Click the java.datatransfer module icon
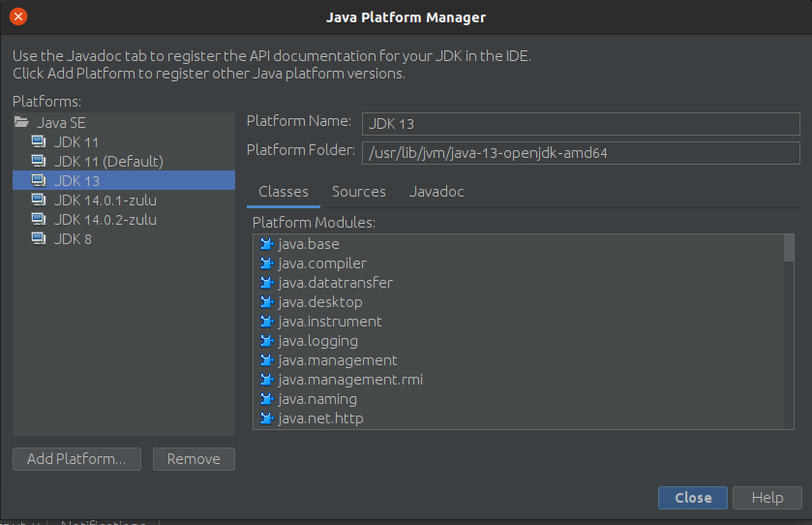This screenshot has width=812, height=525. [x=267, y=283]
